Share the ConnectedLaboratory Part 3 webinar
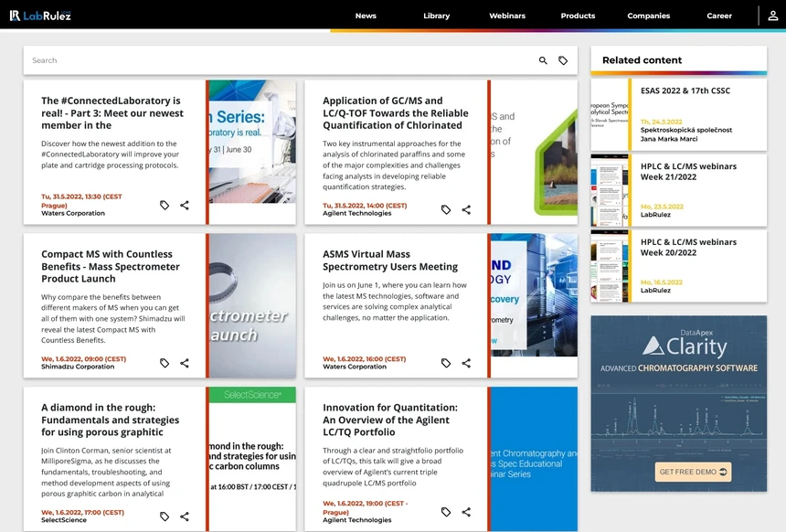This screenshot has height=532, width=786. click(185, 205)
